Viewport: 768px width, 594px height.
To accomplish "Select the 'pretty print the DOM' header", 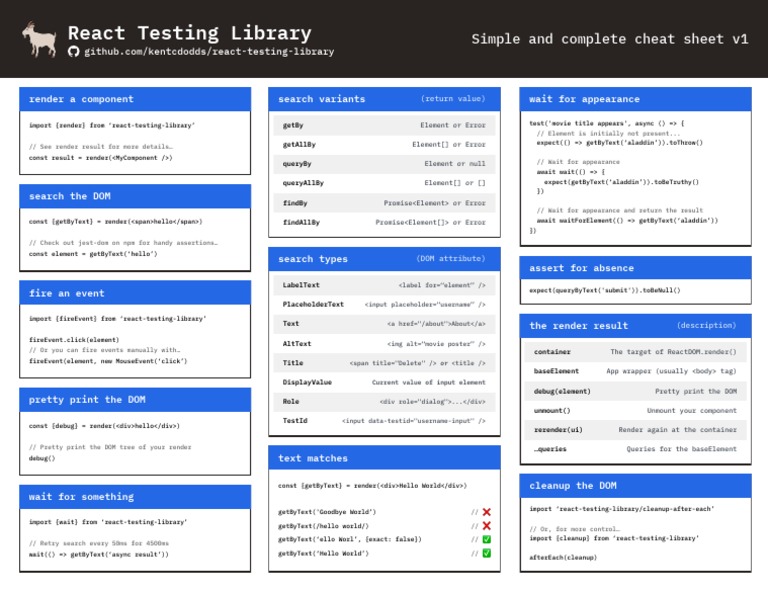I will pos(135,400).
